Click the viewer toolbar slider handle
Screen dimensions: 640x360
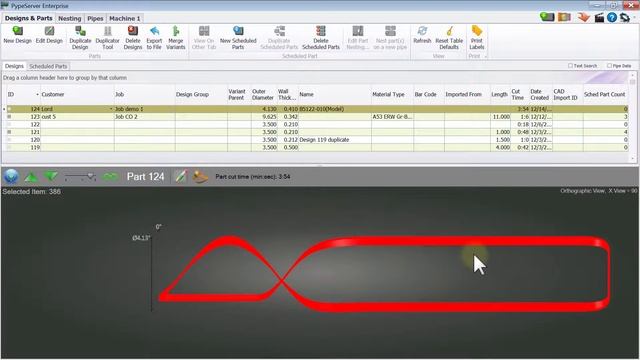[x=91, y=177]
